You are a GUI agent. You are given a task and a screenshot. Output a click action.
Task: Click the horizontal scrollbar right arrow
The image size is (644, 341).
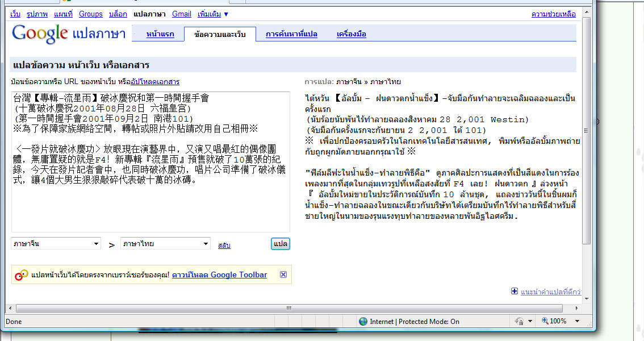pyautogui.click(x=576, y=307)
